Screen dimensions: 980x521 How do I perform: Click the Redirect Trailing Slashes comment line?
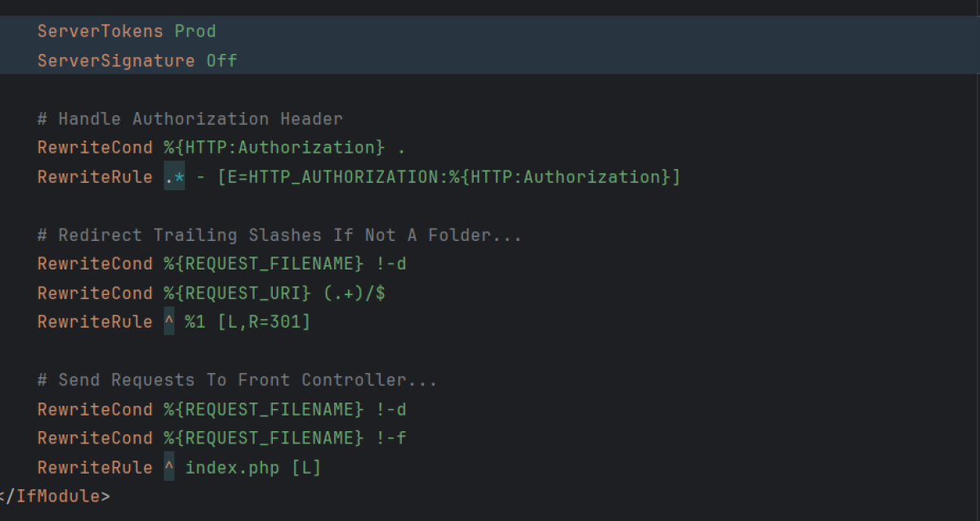[x=279, y=236]
